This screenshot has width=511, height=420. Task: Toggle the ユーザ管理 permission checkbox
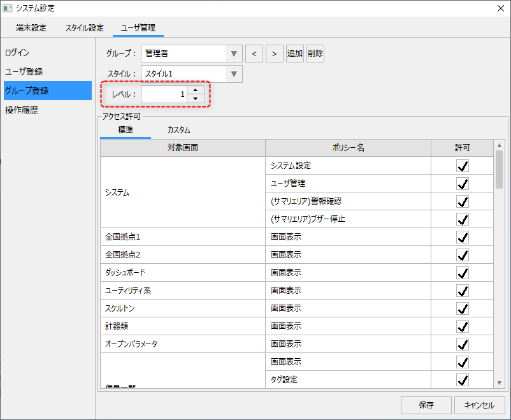coord(463,184)
